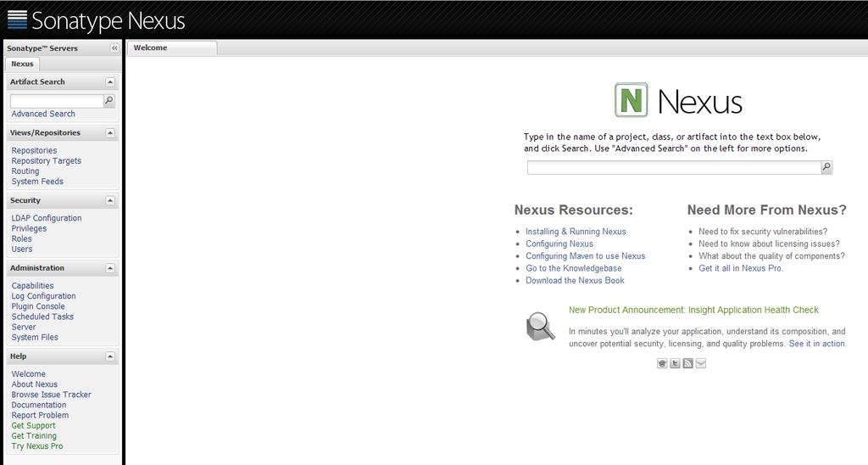Click 'What about the quality of components?' text

(771, 256)
